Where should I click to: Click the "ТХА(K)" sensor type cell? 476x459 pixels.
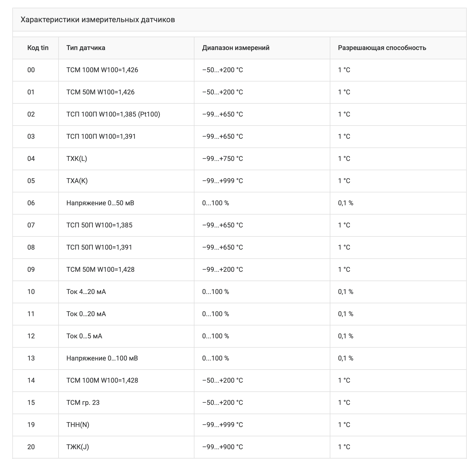[x=77, y=181]
